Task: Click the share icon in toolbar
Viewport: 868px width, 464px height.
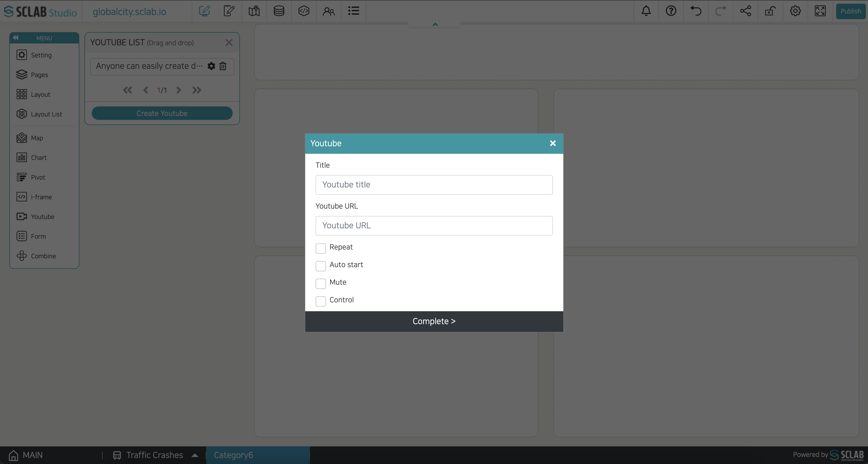Action: 745,10
